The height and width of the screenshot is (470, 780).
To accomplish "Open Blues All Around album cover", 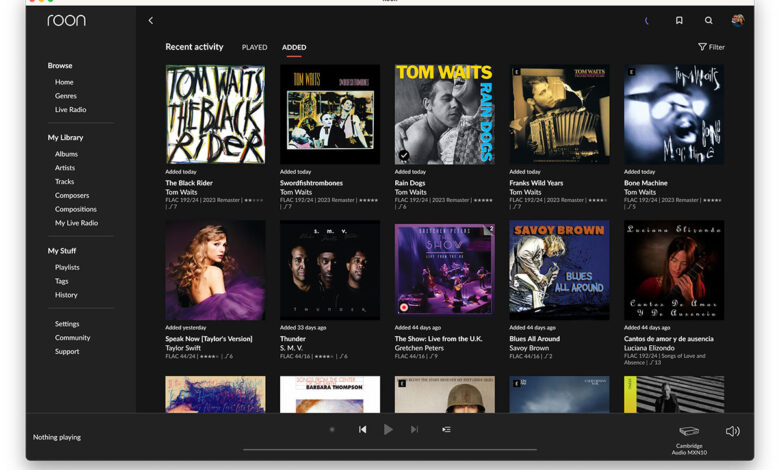I will tap(559, 270).
